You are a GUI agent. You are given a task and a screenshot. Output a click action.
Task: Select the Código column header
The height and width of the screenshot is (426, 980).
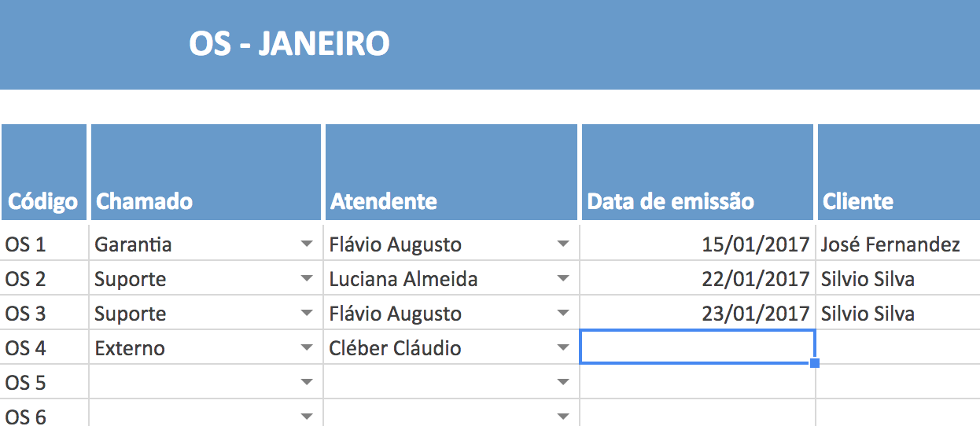tap(43, 173)
